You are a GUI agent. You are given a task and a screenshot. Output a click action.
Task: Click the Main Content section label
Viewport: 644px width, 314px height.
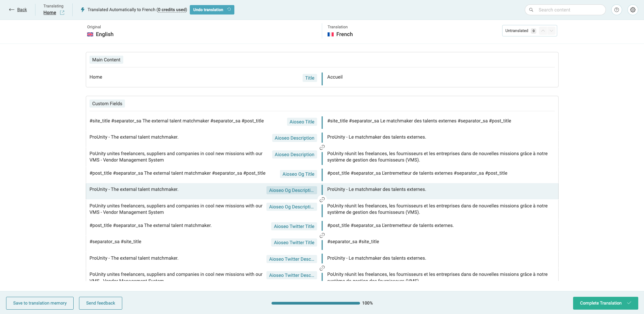tap(106, 60)
